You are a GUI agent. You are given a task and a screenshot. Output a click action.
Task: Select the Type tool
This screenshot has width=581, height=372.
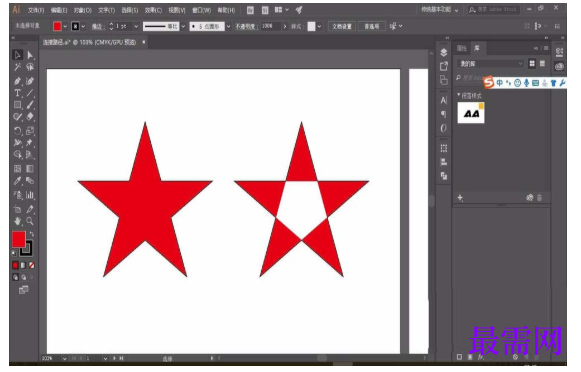[17, 93]
